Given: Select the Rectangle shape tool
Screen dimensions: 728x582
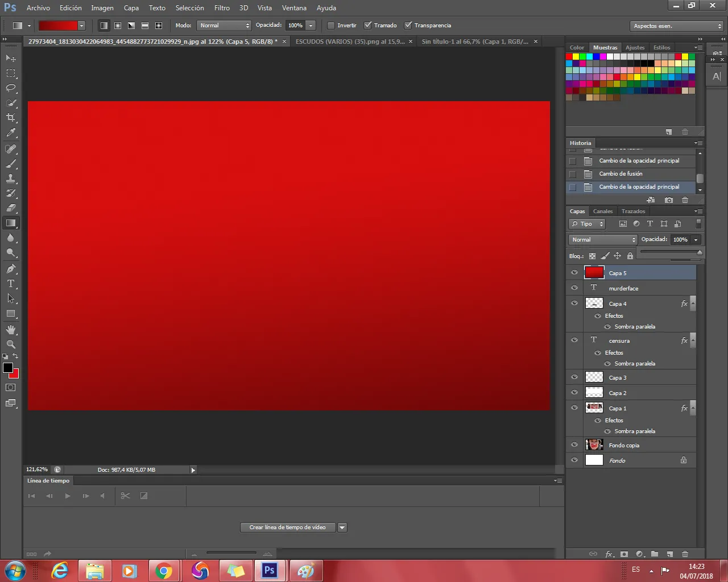Looking at the screenshot, I should (11, 313).
